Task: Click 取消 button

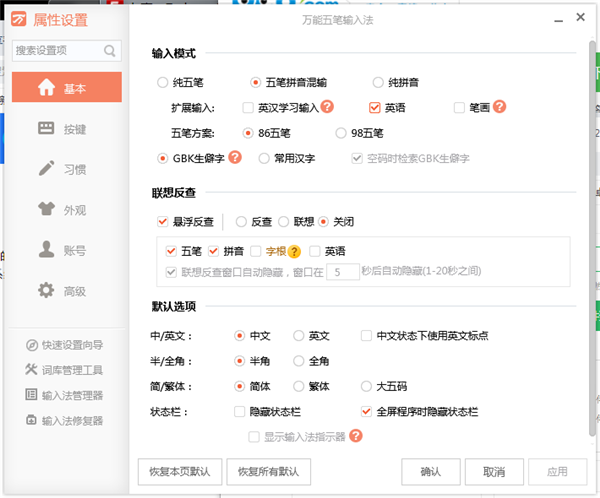Action: click(494, 472)
